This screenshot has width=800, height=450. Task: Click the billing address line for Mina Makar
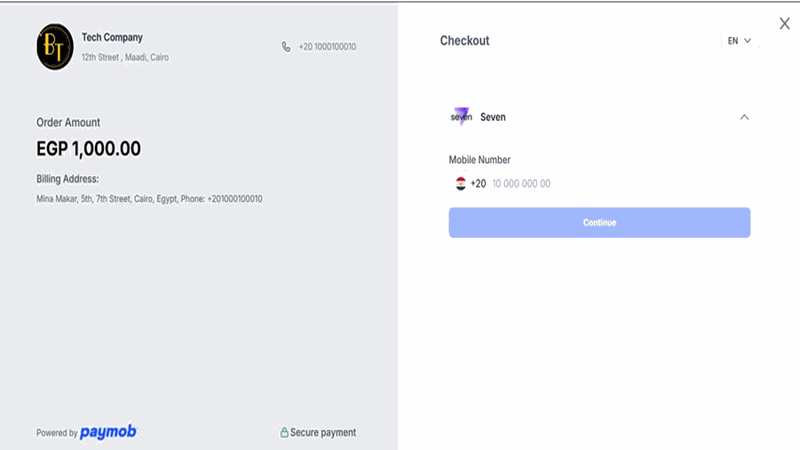tap(149, 199)
